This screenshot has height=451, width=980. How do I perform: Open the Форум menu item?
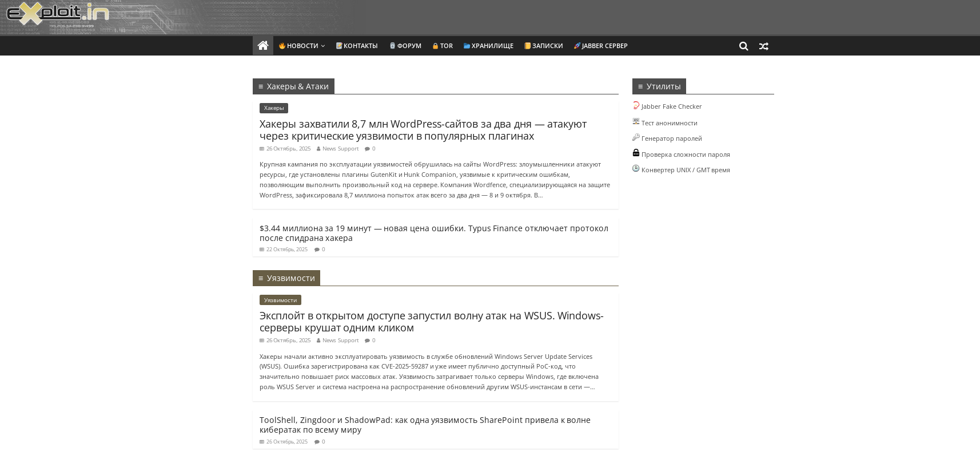pos(405,46)
